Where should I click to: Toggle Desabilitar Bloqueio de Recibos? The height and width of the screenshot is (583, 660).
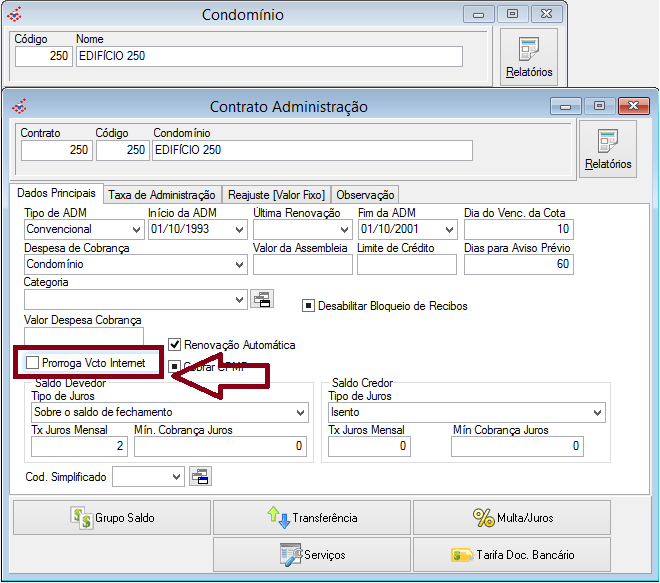pyautogui.click(x=309, y=306)
